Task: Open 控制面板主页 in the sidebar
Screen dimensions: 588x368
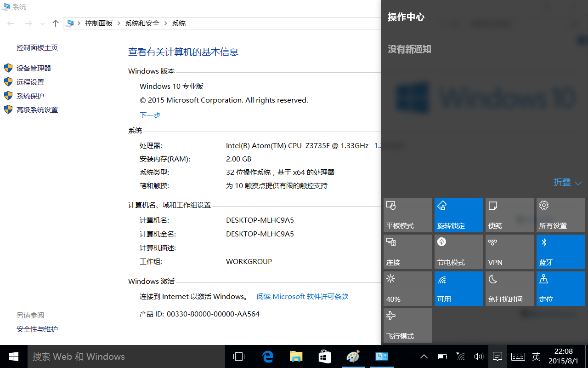Action: click(37, 48)
